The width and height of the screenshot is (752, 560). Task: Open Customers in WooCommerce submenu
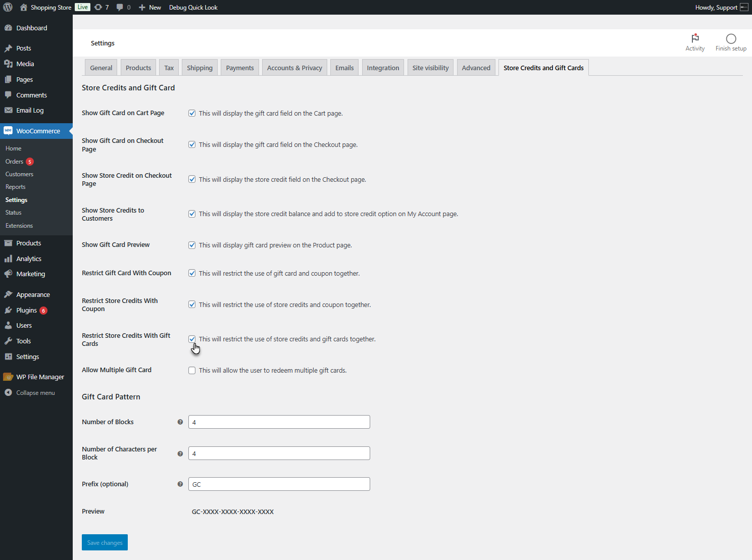coord(19,174)
